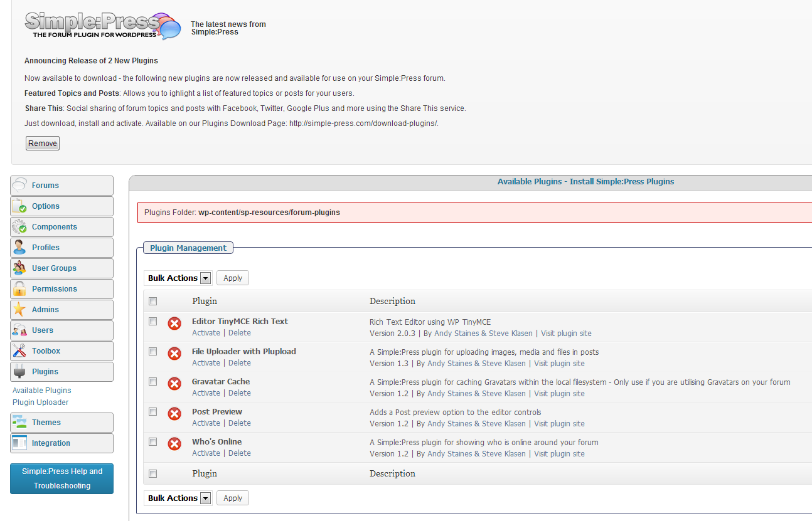Click the Editor TinyMCE author link Andy Staines & Steve Klasen
Image resolution: width=812 pixels, height=521 pixels.
[483, 334]
